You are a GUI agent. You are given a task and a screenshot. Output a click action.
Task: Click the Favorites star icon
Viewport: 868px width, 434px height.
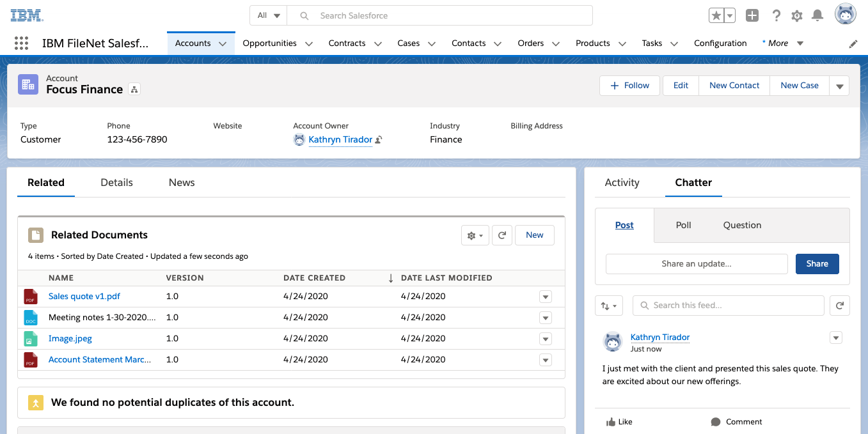click(x=716, y=16)
